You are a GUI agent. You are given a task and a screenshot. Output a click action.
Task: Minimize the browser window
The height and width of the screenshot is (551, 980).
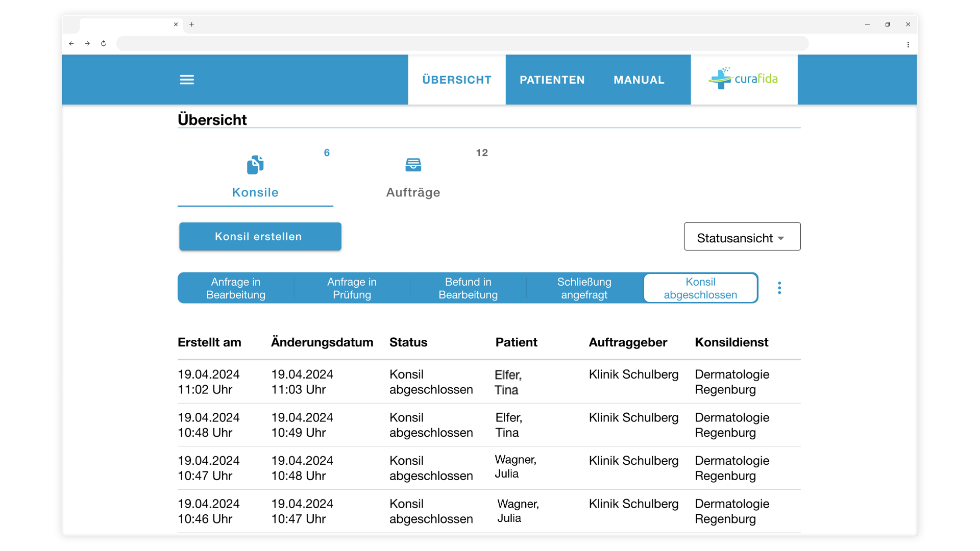(x=867, y=24)
